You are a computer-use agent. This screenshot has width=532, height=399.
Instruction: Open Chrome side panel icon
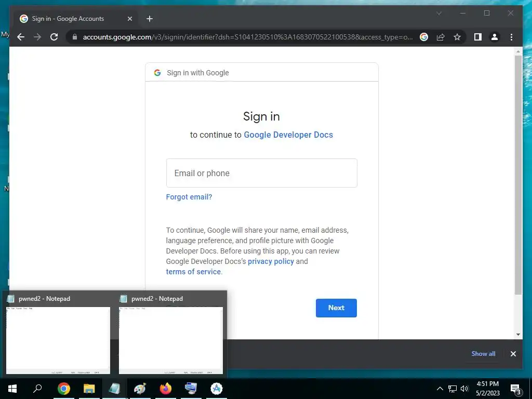tap(478, 37)
